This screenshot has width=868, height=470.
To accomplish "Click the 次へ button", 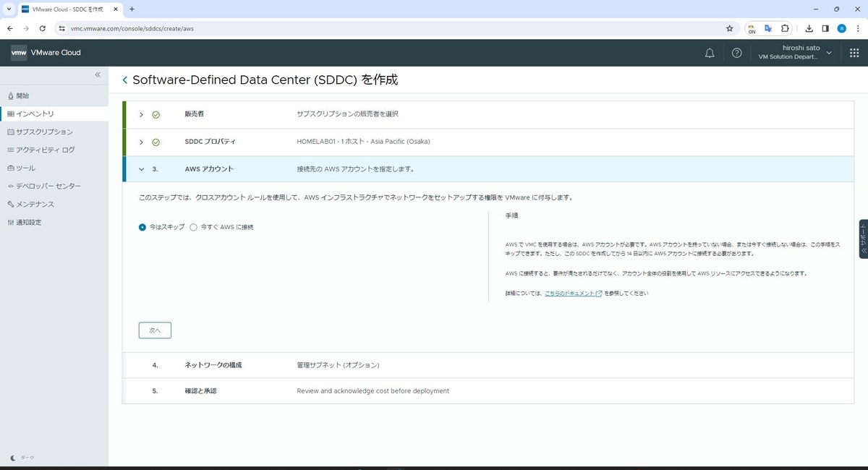I will (155, 330).
